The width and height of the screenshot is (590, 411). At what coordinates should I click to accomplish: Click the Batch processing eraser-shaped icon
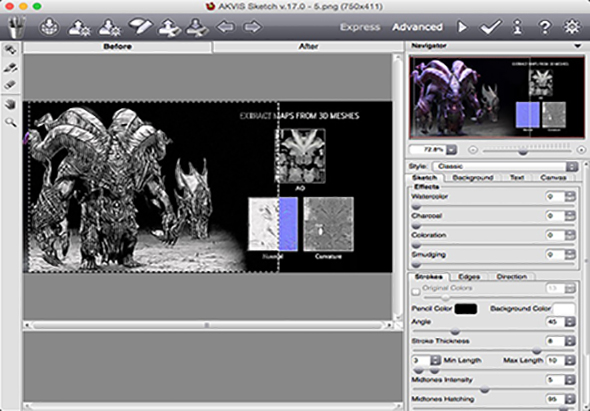[140, 26]
